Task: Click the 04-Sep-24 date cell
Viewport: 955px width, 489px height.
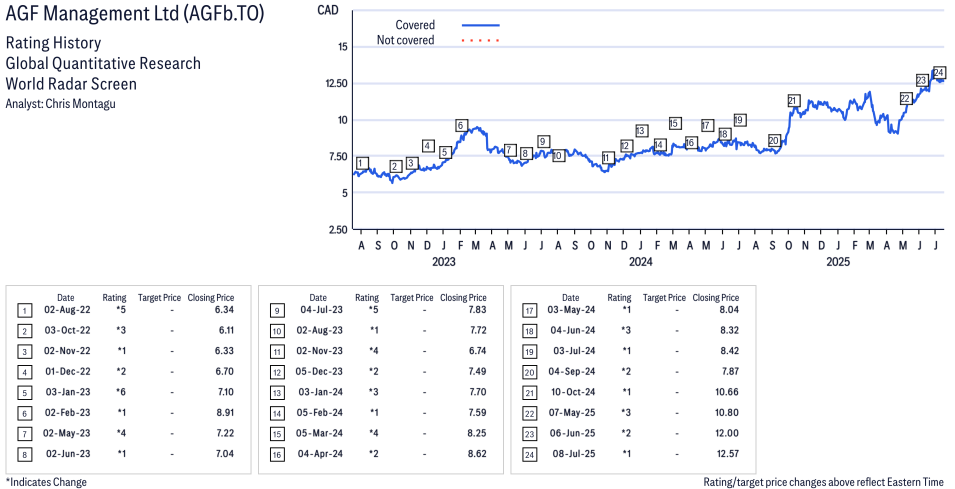Action: point(573,371)
